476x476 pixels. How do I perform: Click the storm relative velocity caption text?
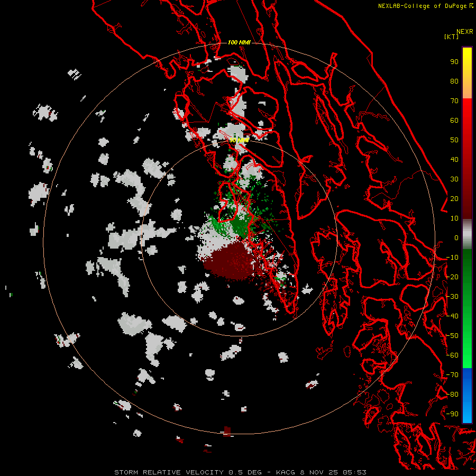240,472
